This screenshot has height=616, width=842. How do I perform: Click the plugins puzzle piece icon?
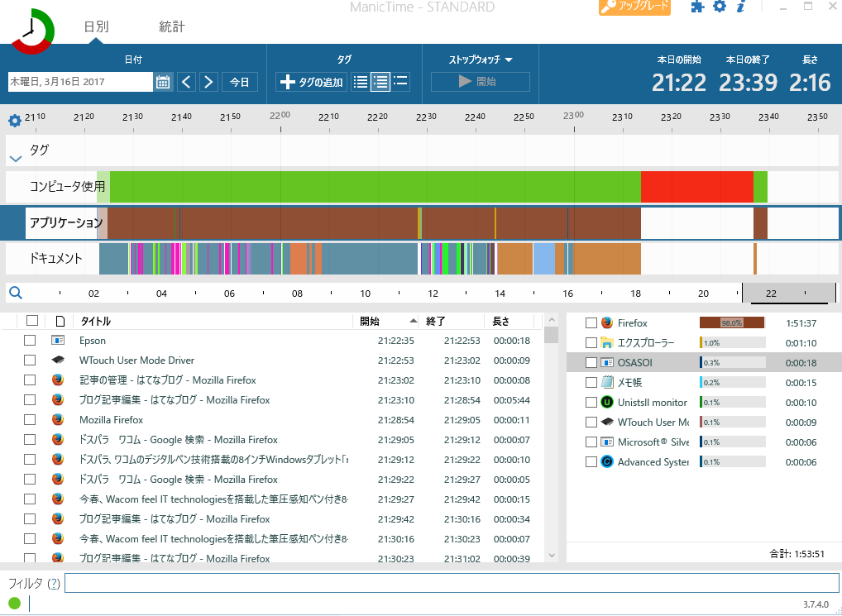[x=697, y=7]
